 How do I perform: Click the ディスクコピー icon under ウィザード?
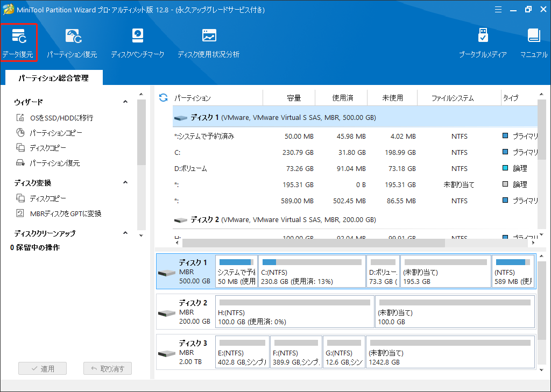(x=20, y=147)
